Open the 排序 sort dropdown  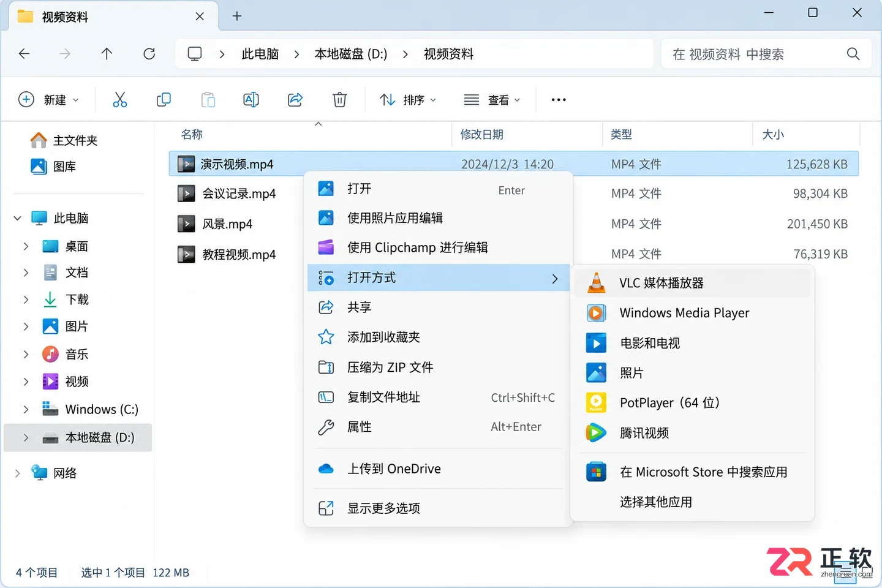click(408, 100)
